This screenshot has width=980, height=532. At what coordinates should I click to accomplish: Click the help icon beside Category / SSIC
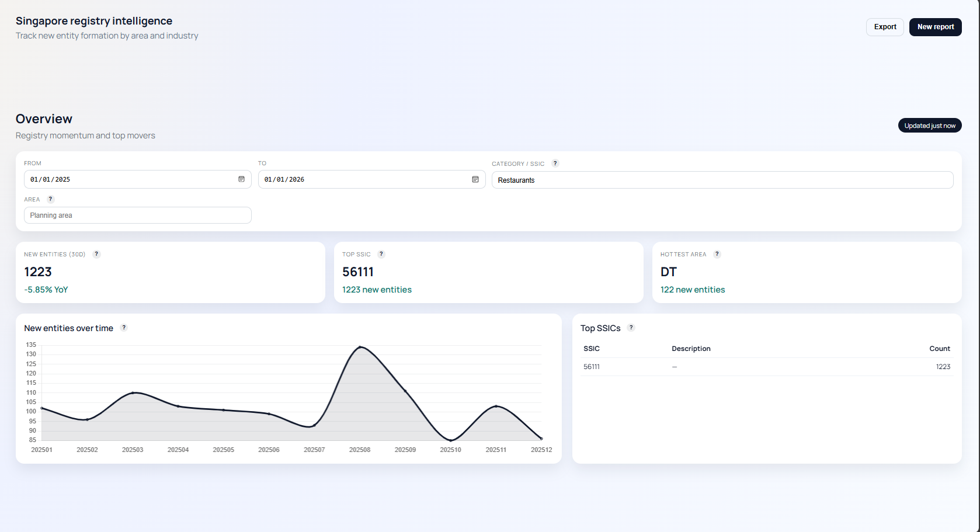(555, 163)
